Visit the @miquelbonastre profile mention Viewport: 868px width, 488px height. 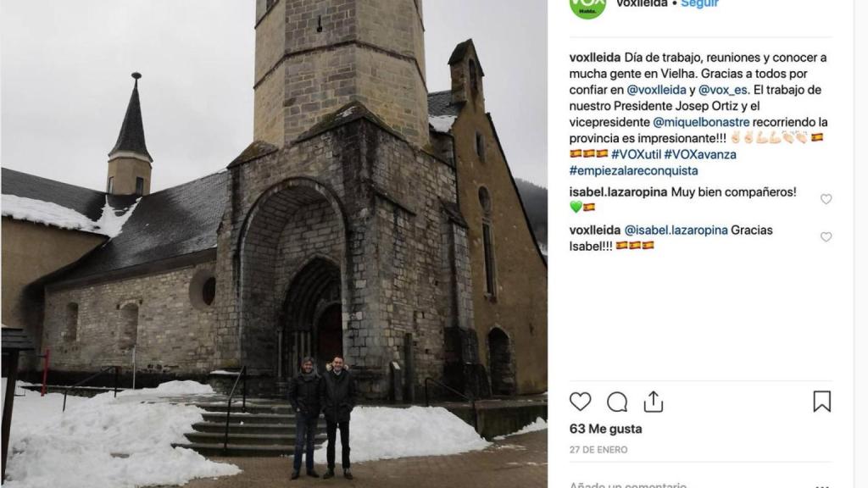(x=701, y=122)
